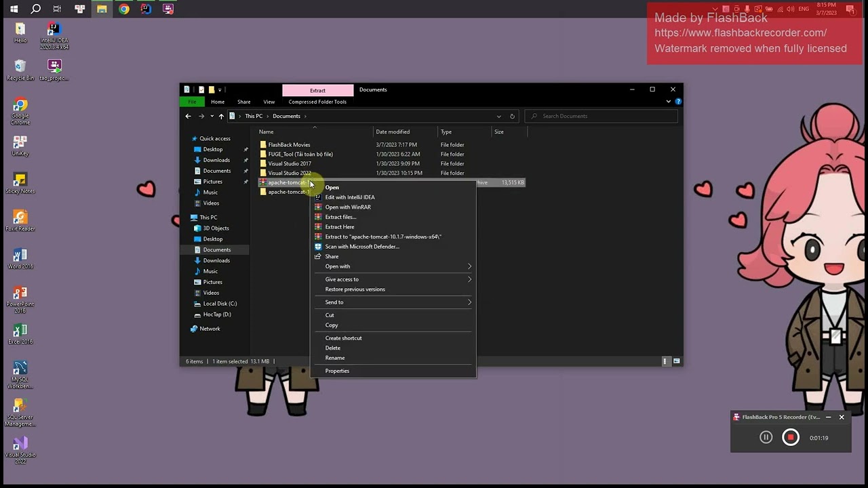Viewport: 868px width, 488px height.
Task: Select the Hello desktop icon
Action: pyautogui.click(x=20, y=33)
